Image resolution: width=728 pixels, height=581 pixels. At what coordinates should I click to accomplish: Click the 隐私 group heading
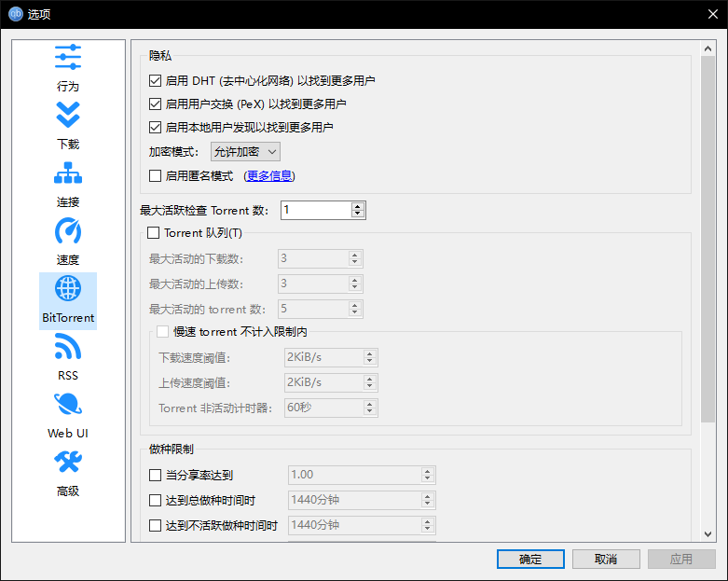pyautogui.click(x=160, y=56)
